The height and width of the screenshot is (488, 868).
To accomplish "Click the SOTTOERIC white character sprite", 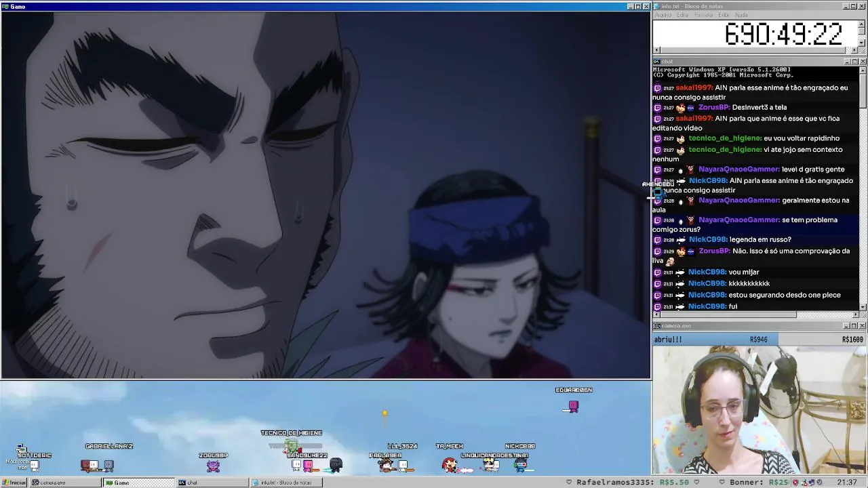I will click(35, 465).
